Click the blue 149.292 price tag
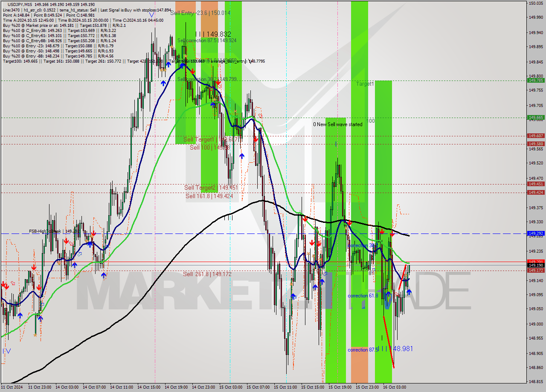Image resolution: width=546 pixels, height=392 pixels. coord(536,233)
